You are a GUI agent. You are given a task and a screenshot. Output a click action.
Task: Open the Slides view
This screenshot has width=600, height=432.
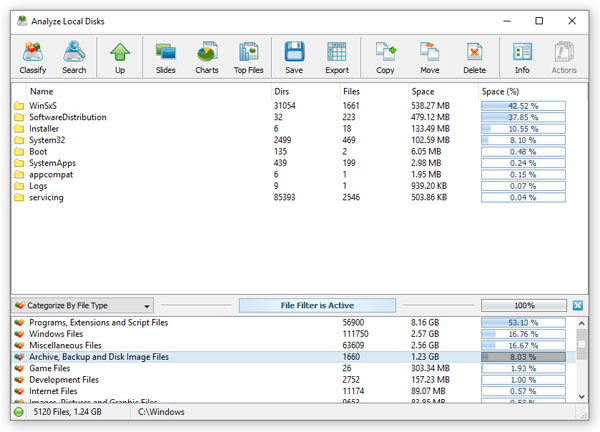click(x=166, y=57)
